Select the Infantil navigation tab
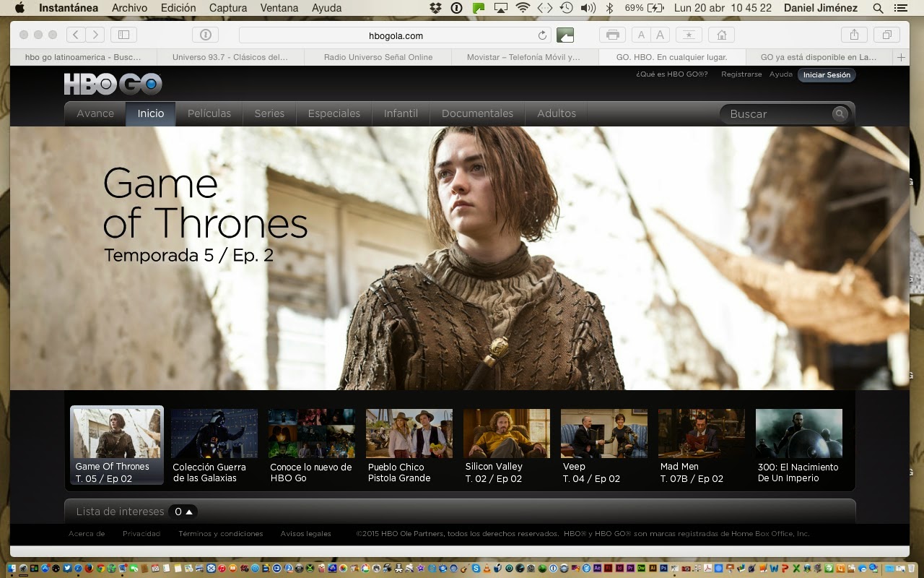The width and height of the screenshot is (924, 578). (x=401, y=113)
